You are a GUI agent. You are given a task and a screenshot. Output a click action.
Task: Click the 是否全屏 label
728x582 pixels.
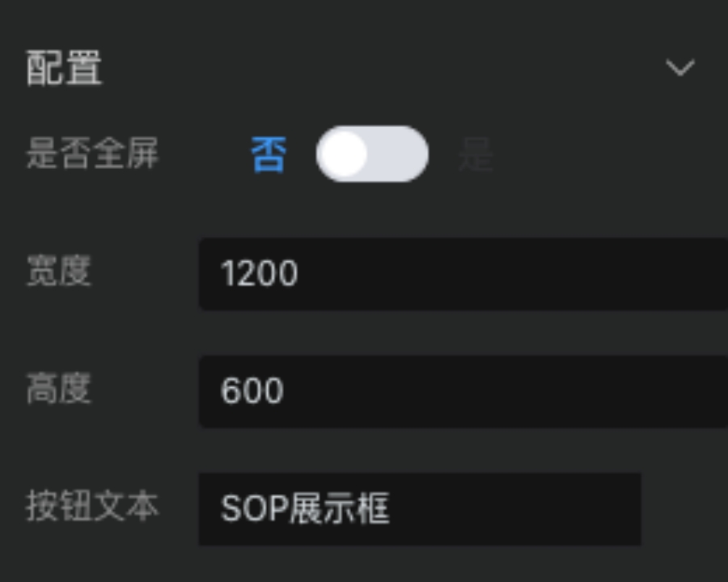tap(92, 154)
